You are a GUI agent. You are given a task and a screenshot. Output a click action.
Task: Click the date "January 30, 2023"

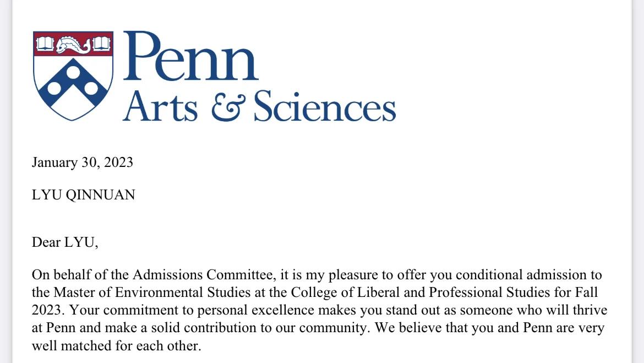(x=83, y=162)
